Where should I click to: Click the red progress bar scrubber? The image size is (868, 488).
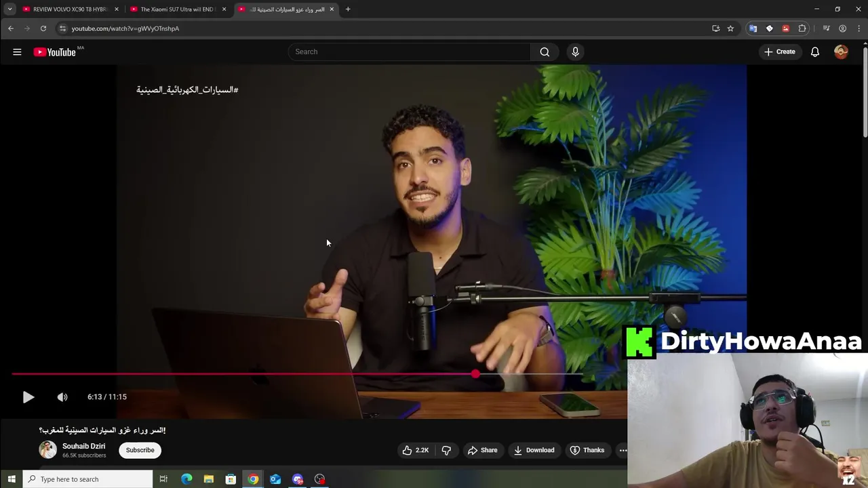[475, 373]
